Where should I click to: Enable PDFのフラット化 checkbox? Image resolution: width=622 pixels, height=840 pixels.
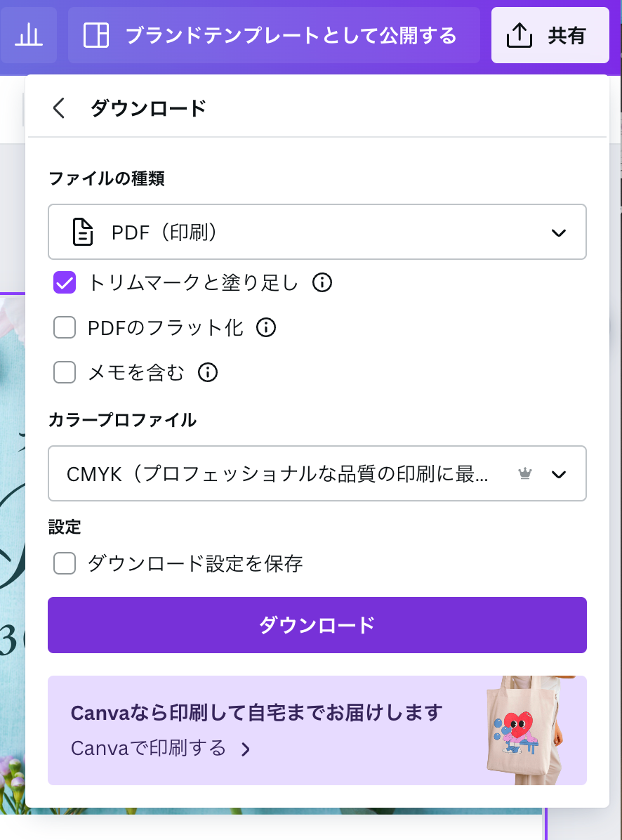[x=65, y=327]
